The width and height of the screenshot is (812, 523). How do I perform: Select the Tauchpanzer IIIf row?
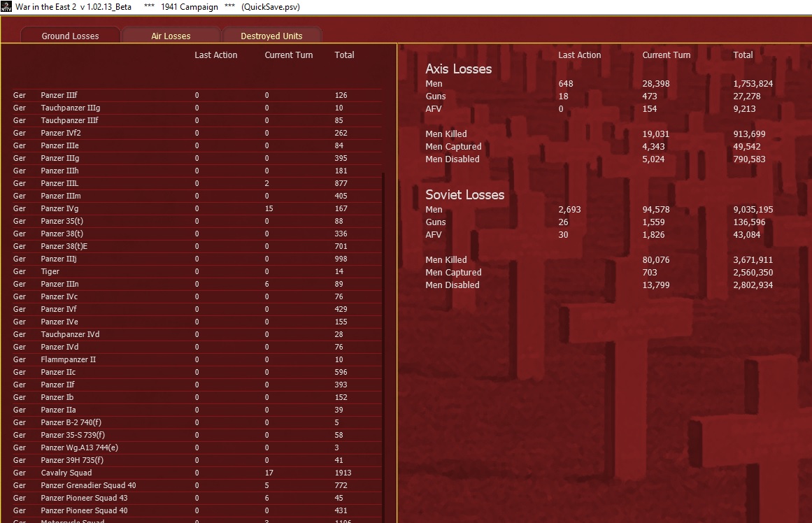tap(197, 120)
